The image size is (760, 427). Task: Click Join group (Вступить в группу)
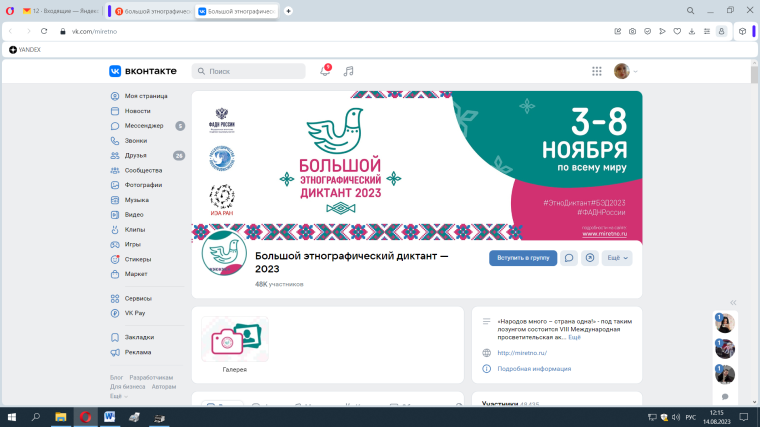pyautogui.click(x=523, y=258)
